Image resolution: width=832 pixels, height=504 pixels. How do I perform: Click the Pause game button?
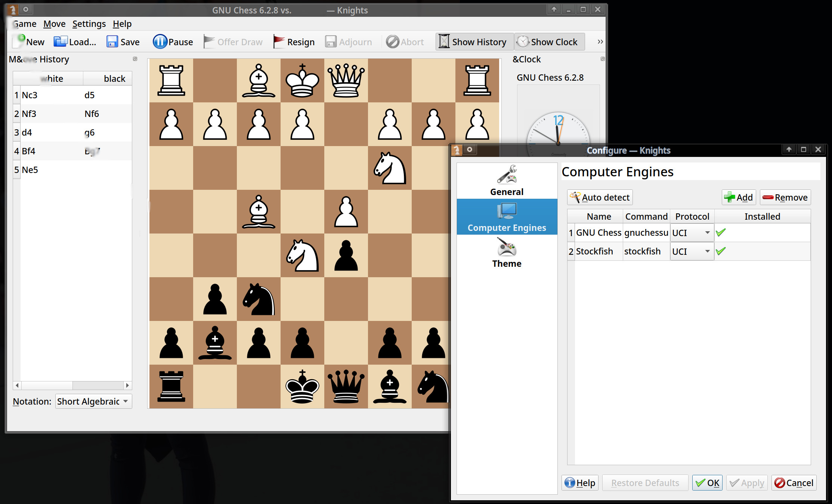tap(172, 41)
